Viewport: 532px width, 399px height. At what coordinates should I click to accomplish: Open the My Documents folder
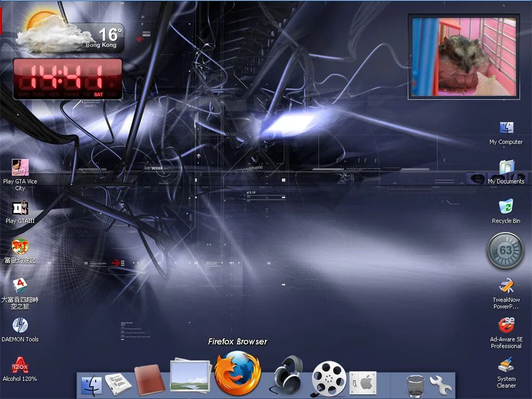(x=506, y=168)
